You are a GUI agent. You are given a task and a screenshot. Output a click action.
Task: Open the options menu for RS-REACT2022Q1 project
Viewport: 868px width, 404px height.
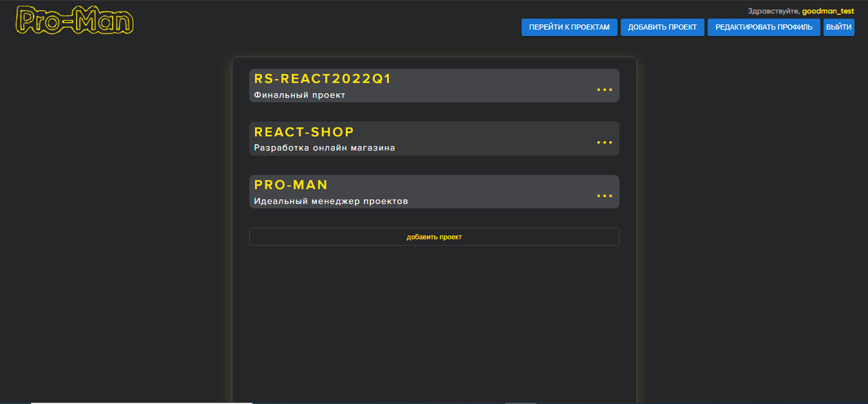point(604,89)
